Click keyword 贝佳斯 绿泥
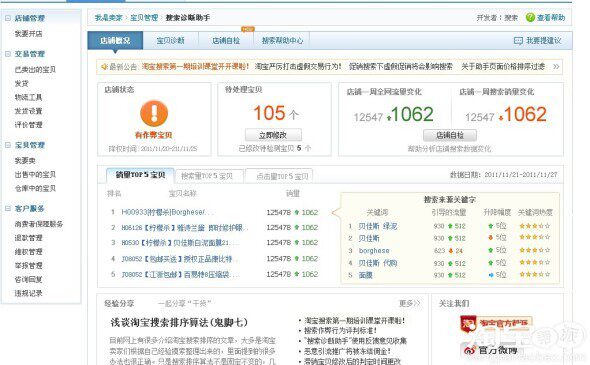The image size is (590, 365). (x=377, y=226)
